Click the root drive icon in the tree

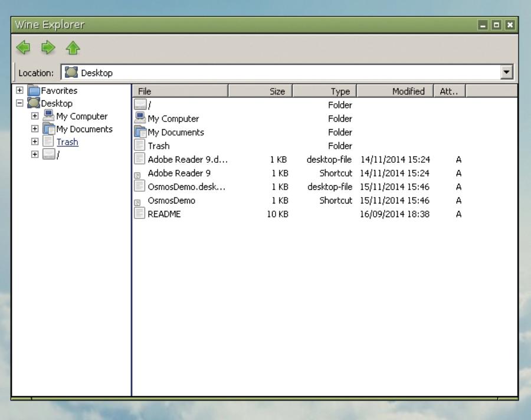point(49,154)
